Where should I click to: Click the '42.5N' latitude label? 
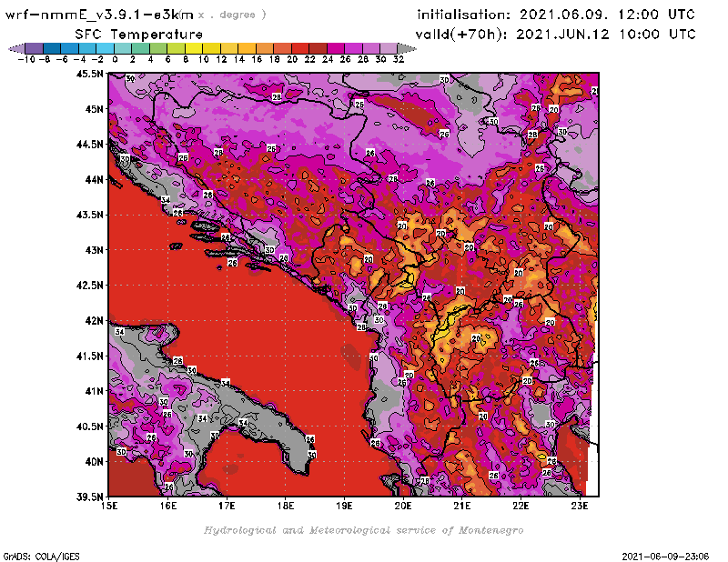(x=89, y=286)
